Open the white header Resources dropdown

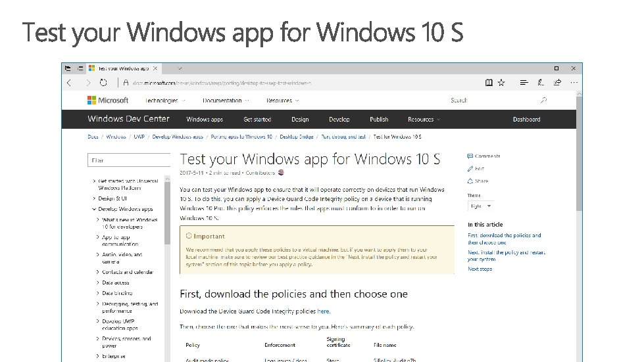(x=283, y=101)
